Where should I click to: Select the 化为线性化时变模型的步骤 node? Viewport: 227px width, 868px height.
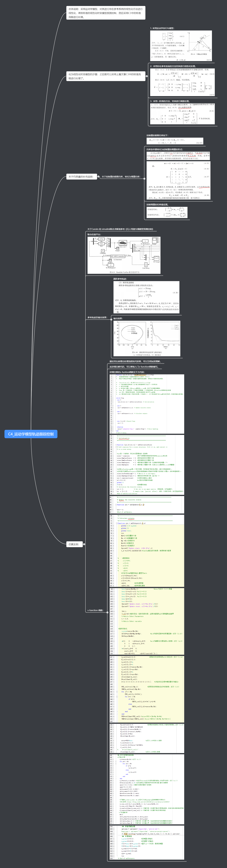point(106,76)
